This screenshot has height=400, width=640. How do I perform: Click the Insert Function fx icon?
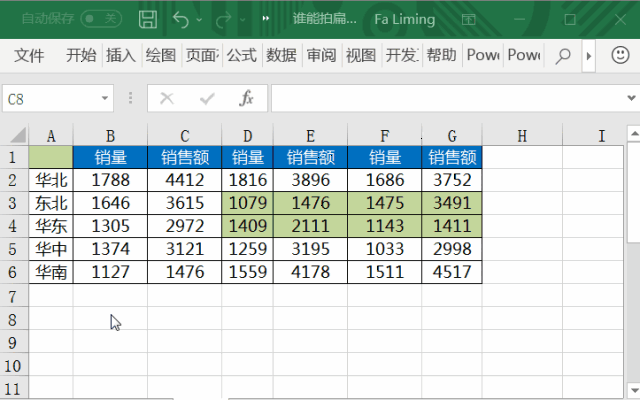[246, 98]
